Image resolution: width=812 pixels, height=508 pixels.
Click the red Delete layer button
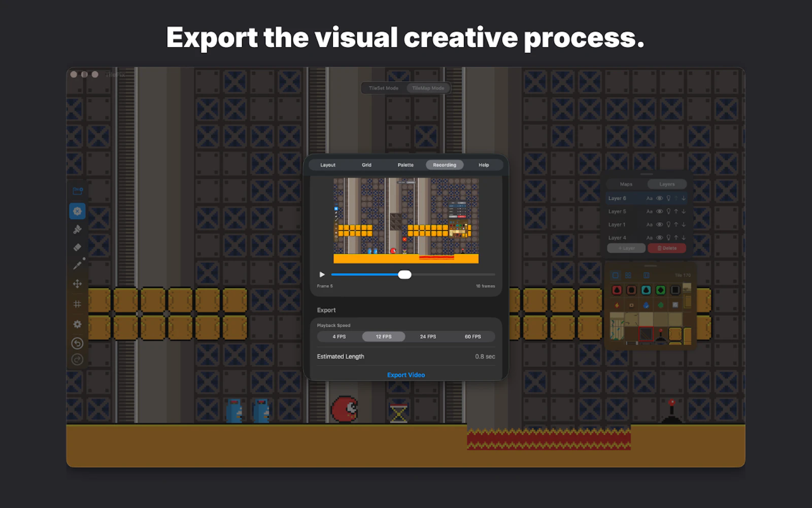pos(667,248)
